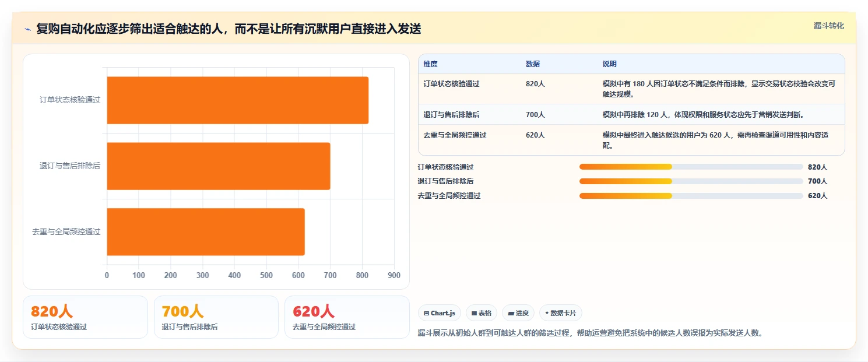
Task: Click the 表格 chip
Action: click(482, 313)
